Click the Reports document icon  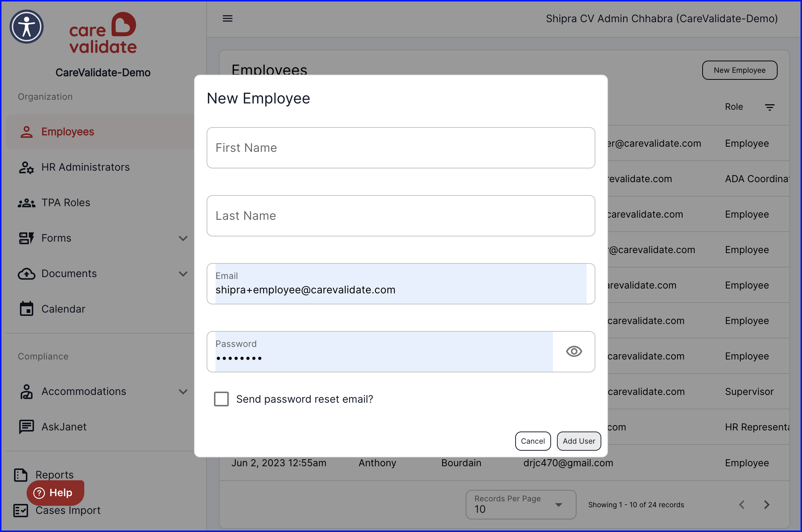coord(21,475)
